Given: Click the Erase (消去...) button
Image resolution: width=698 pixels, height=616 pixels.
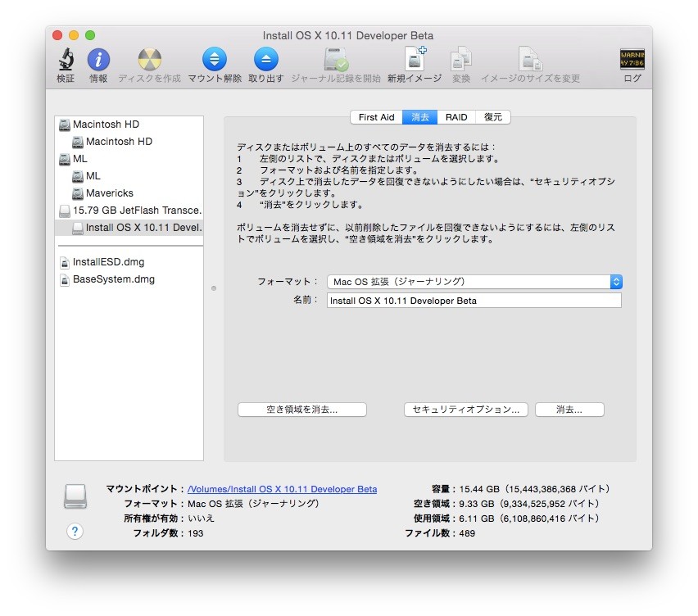Looking at the screenshot, I should (x=569, y=410).
